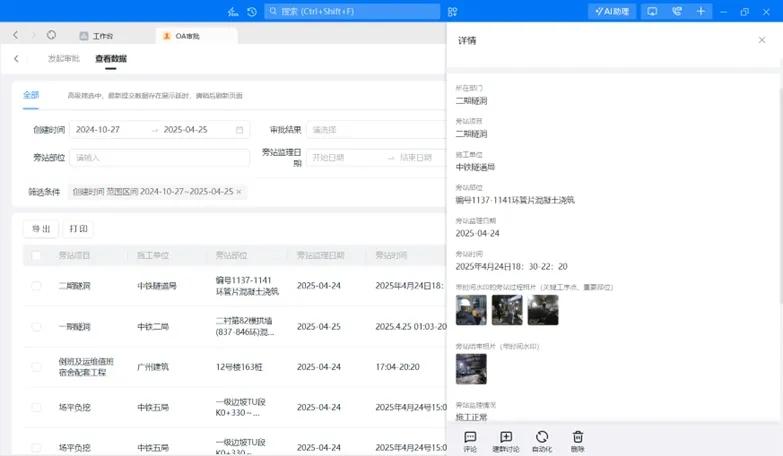The width and height of the screenshot is (783, 456).
Task: Click the AI助理 button in title bar
Action: point(611,12)
